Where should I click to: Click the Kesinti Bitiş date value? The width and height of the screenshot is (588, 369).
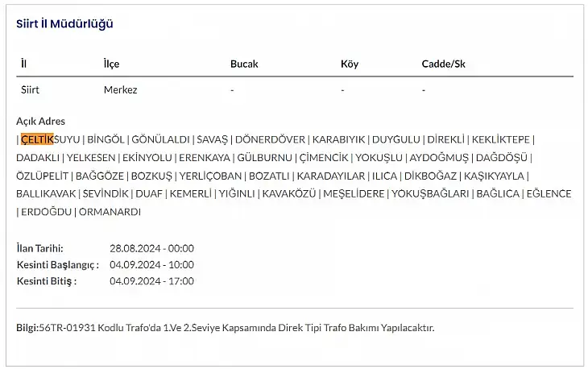click(x=151, y=281)
